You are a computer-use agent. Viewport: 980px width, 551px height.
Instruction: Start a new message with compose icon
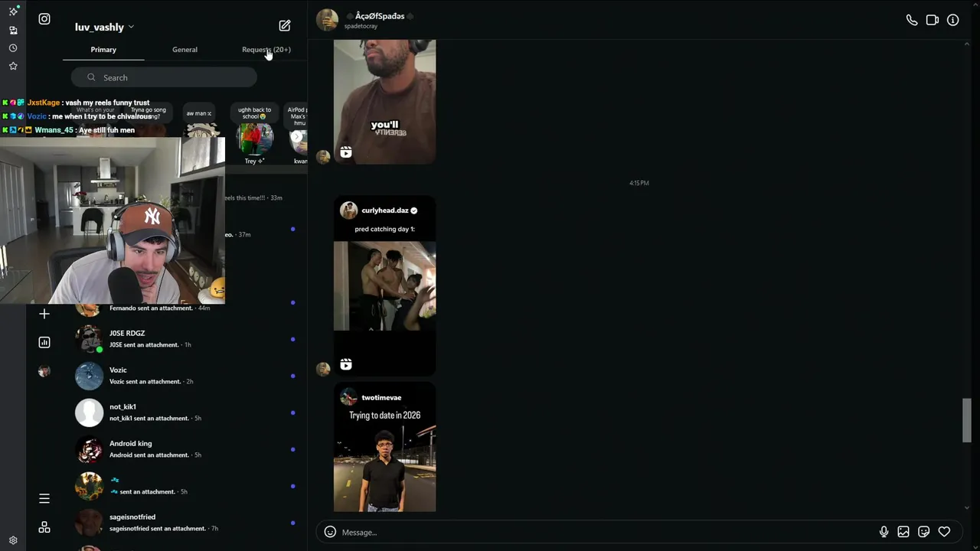tap(285, 26)
